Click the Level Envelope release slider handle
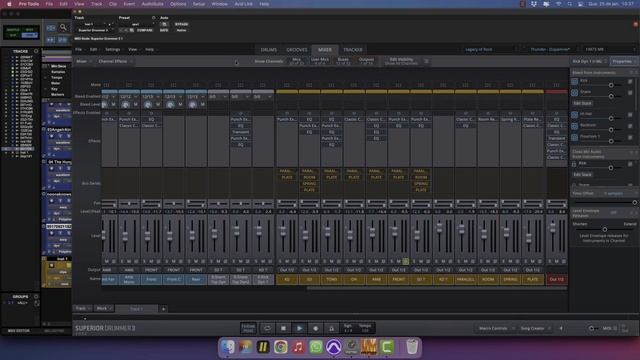Image resolution: width=640 pixels, height=360 pixels. tap(604, 229)
